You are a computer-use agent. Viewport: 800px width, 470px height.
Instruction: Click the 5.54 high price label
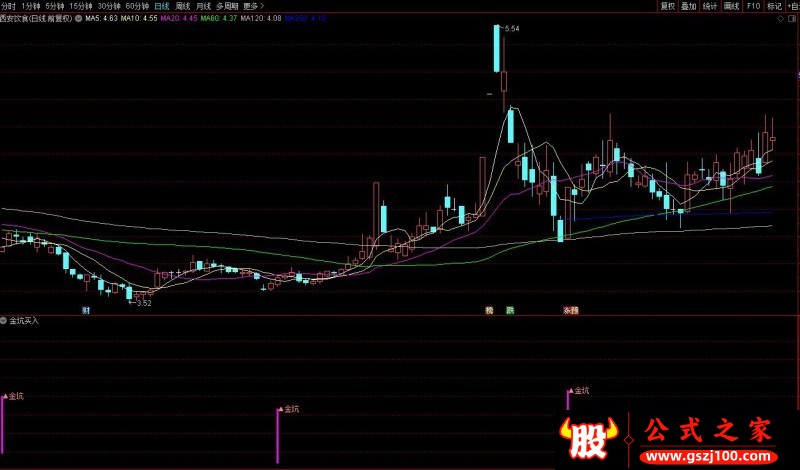(x=512, y=29)
